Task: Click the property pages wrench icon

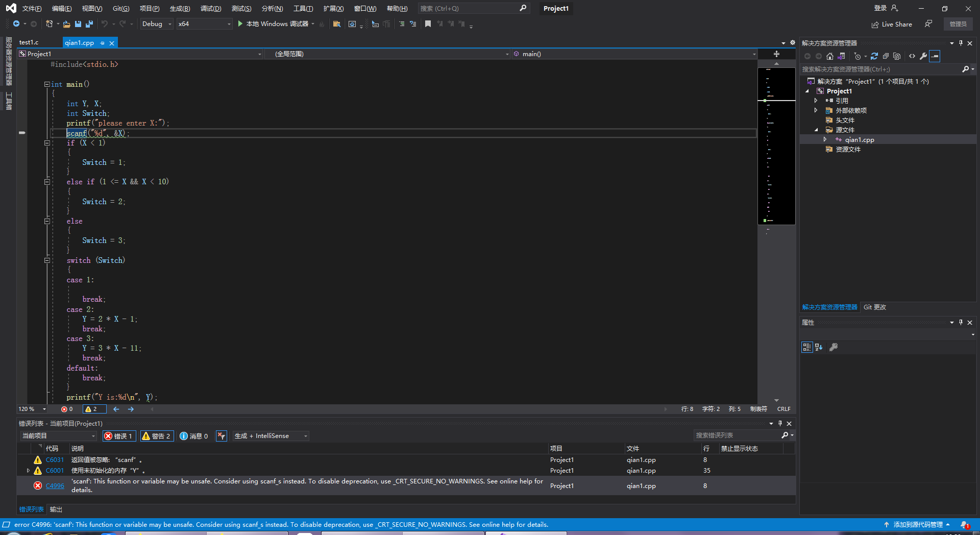Action: point(834,347)
